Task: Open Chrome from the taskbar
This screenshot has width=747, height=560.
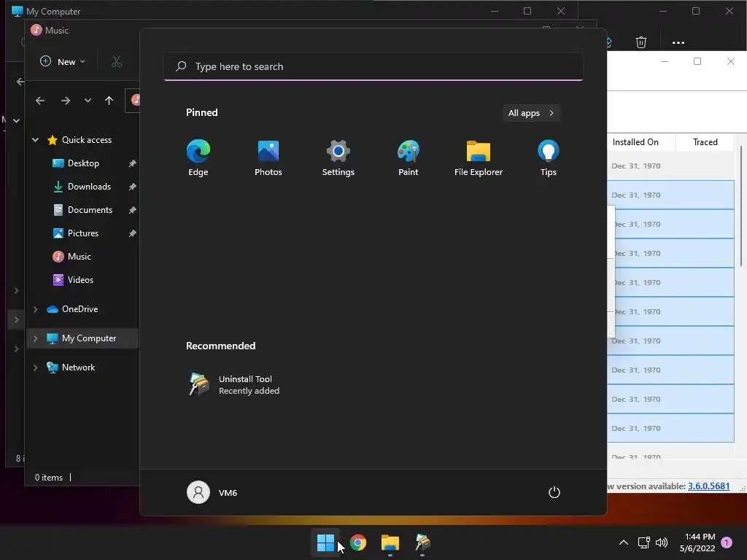Action: point(358,542)
